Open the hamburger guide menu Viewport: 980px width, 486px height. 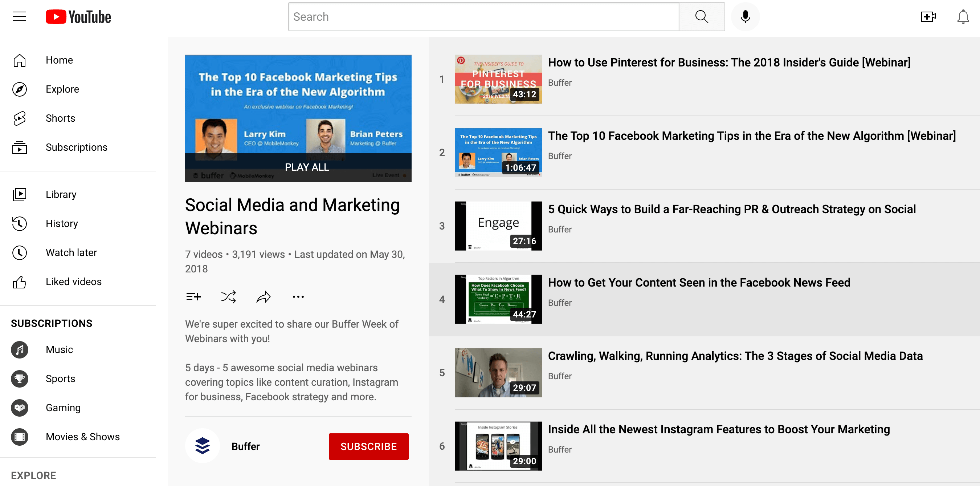(x=19, y=17)
